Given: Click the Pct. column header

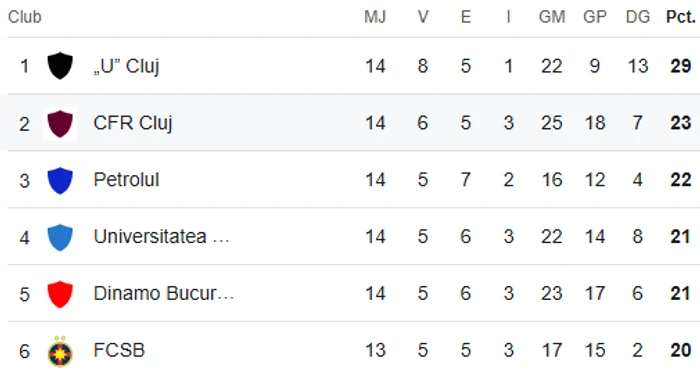Looking at the screenshot, I should tap(680, 17).
